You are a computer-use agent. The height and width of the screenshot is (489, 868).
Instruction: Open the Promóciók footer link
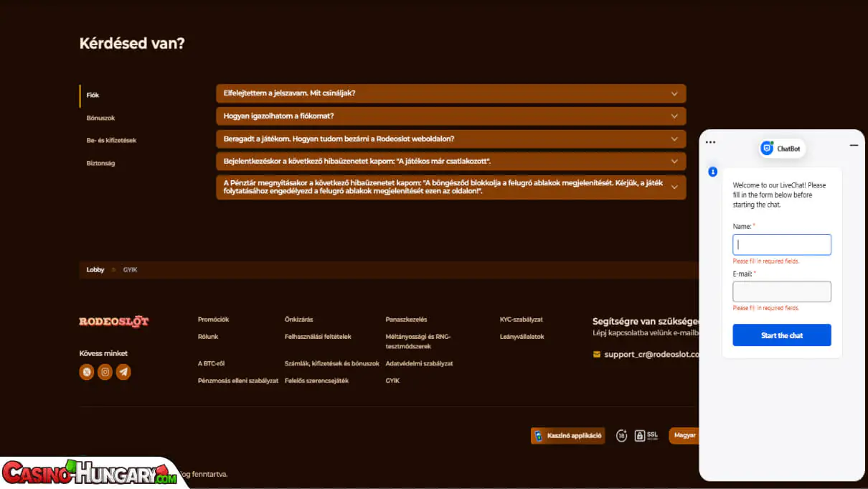(x=213, y=320)
